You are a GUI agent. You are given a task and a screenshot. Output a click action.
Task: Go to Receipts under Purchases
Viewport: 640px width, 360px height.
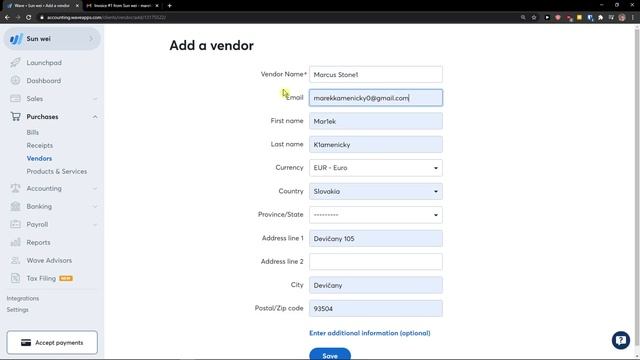(40, 145)
